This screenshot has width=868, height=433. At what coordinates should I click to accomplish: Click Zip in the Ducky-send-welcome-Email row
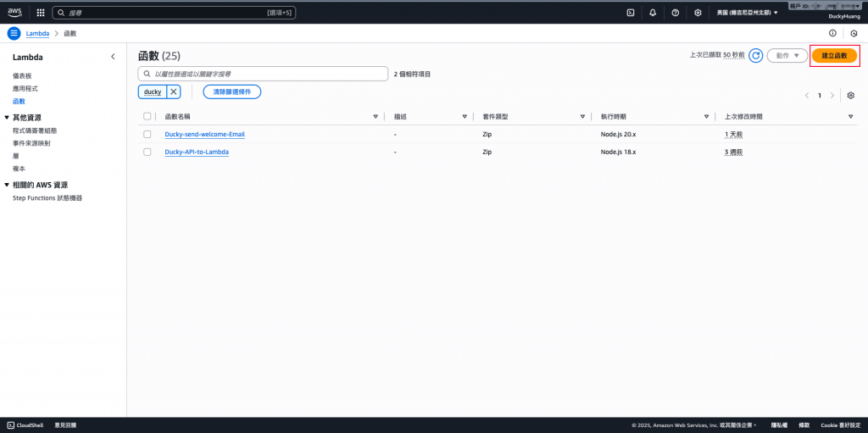[487, 134]
